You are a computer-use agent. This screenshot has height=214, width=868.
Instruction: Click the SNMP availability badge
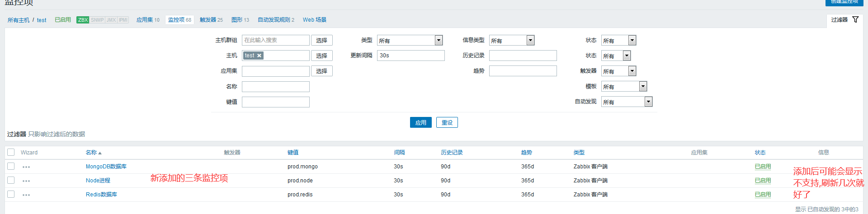click(x=97, y=20)
